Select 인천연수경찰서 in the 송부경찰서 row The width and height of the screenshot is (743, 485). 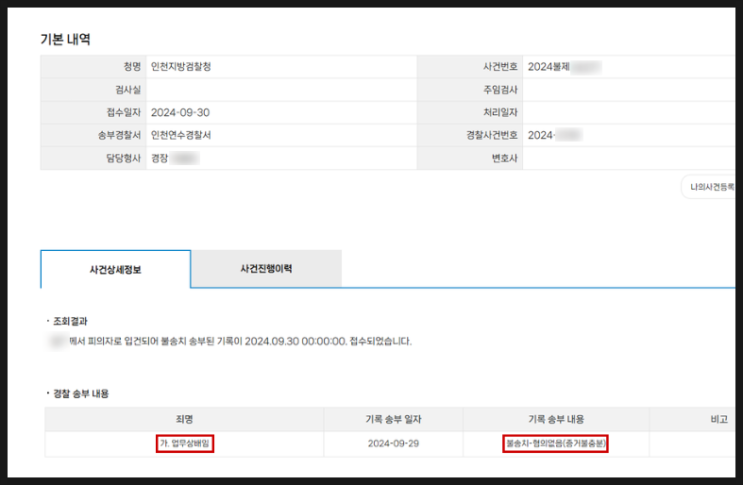[181, 135]
